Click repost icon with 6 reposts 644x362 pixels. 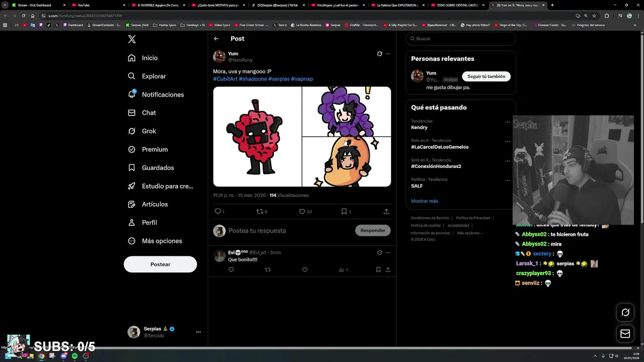tap(260, 212)
